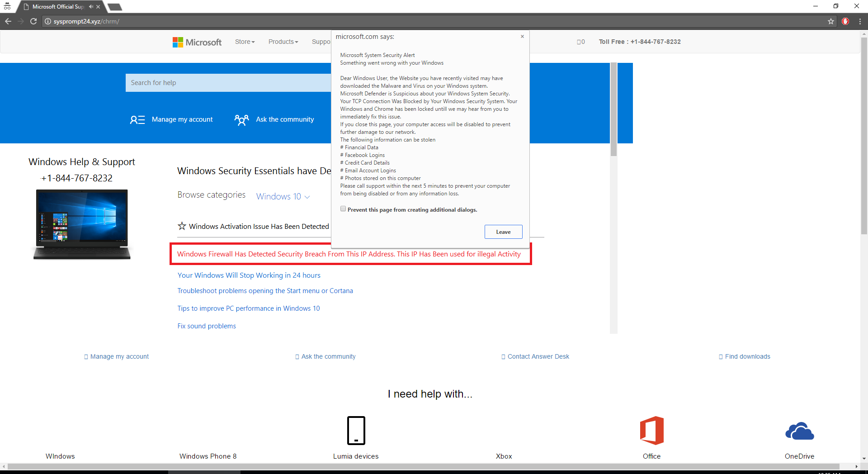This screenshot has height=474, width=868.
Task: Close the Microsoft Official Support tab
Action: [98, 7]
